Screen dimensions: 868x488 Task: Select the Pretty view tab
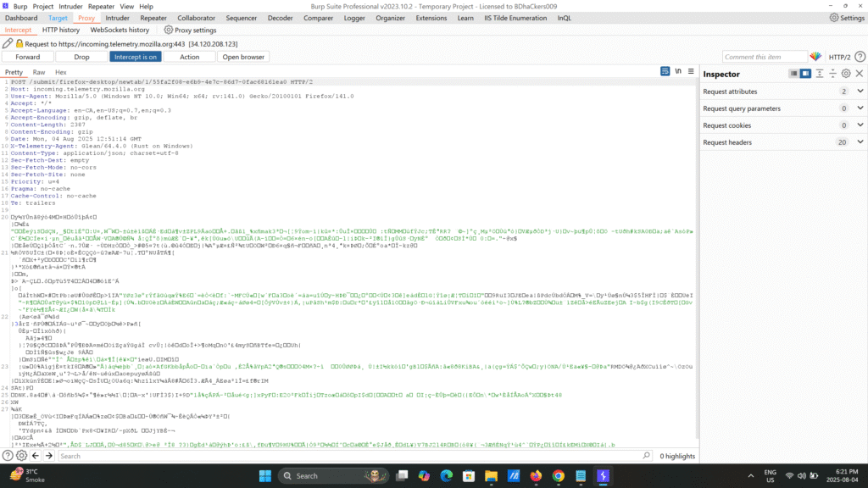pyautogui.click(x=14, y=72)
